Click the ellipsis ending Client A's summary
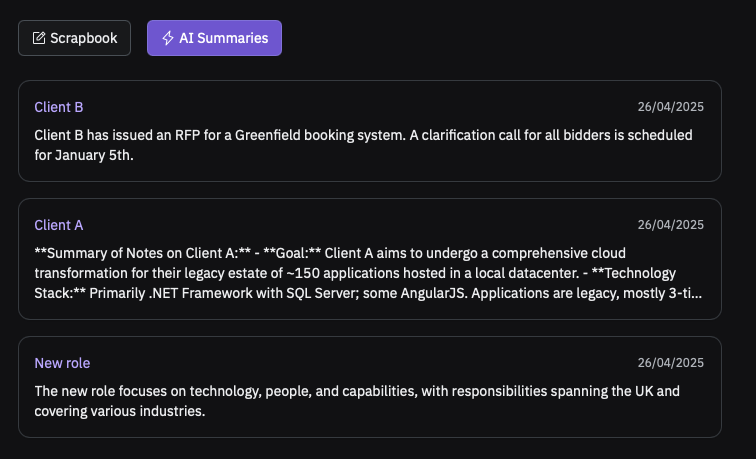The width and height of the screenshot is (756, 459). point(697,294)
